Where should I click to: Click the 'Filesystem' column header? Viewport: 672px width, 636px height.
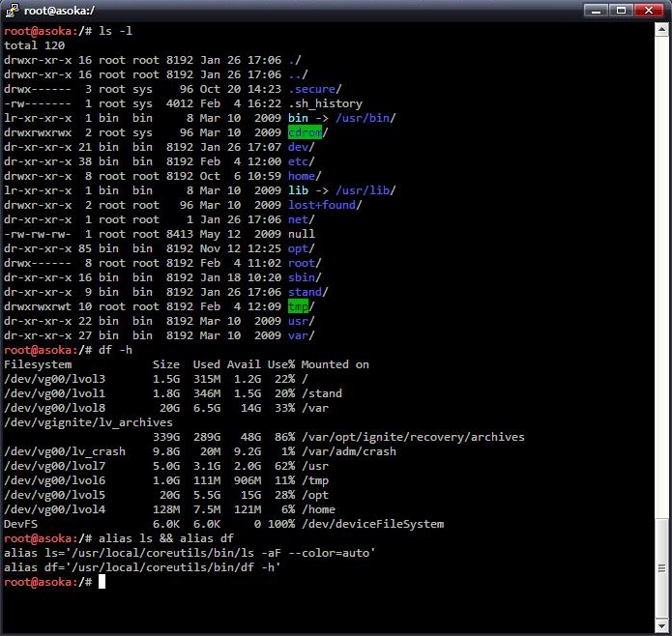(x=38, y=365)
